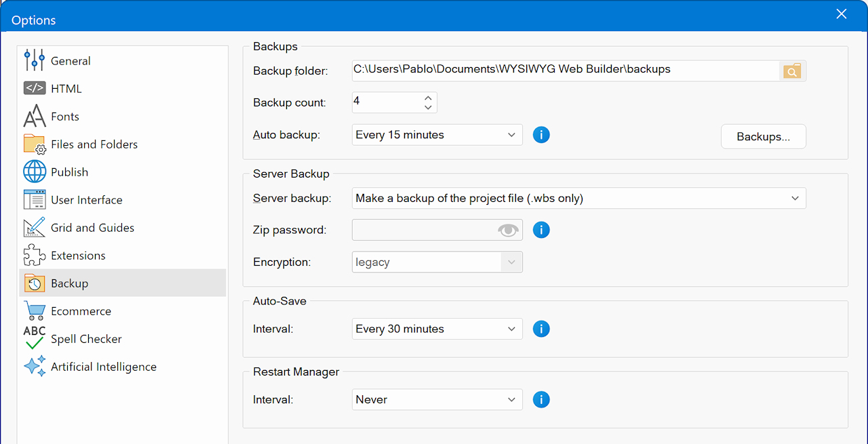Expand the Restart Manager Interval dropdown
The width and height of the screenshot is (868, 444).
tap(437, 400)
